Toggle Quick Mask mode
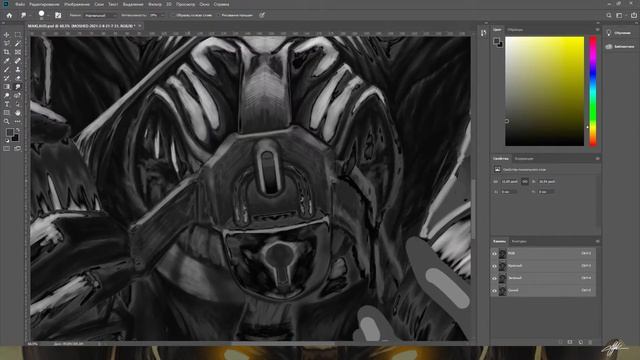640x360 pixels. pyautogui.click(x=7, y=149)
